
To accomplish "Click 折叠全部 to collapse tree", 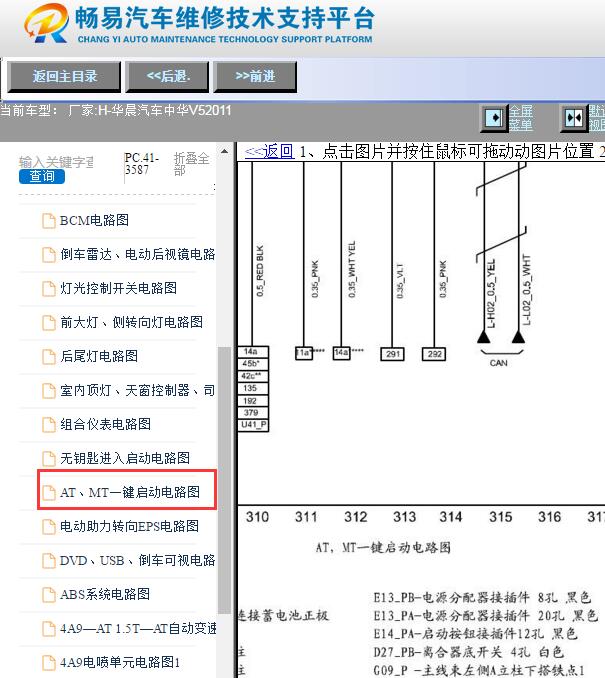I will click(192, 164).
